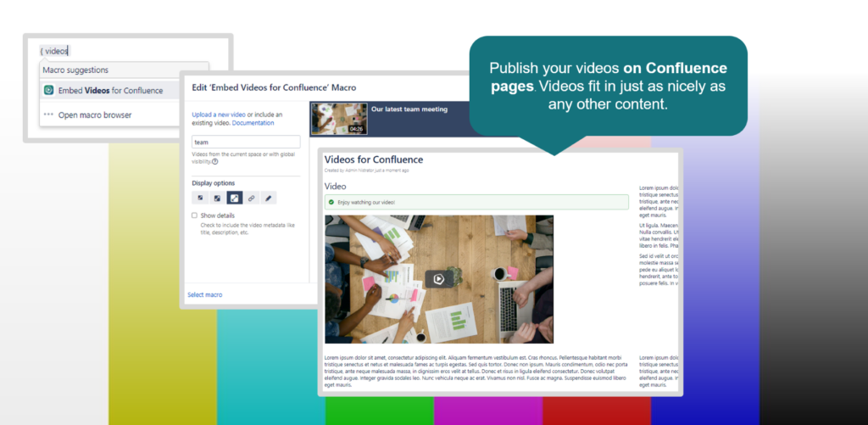This screenshot has height=425, width=868.
Task: Click the 'Enjoy watching our video!' message
Action: (366, 202)
